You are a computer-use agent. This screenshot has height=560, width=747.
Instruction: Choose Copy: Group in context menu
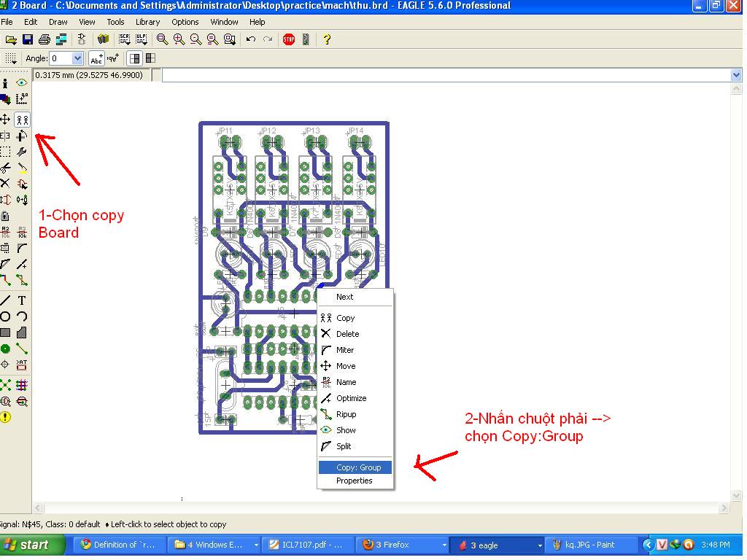tap(355, 467)
